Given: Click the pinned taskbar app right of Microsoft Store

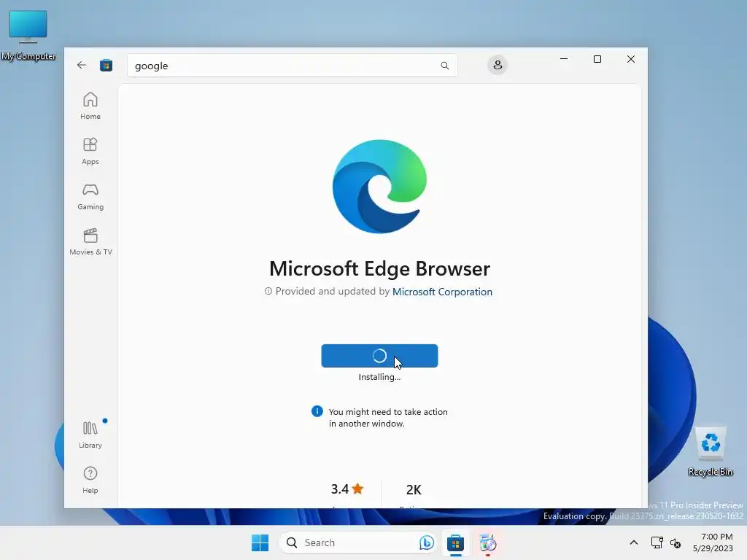Looking at the screenshot, I should pos(488,542).
